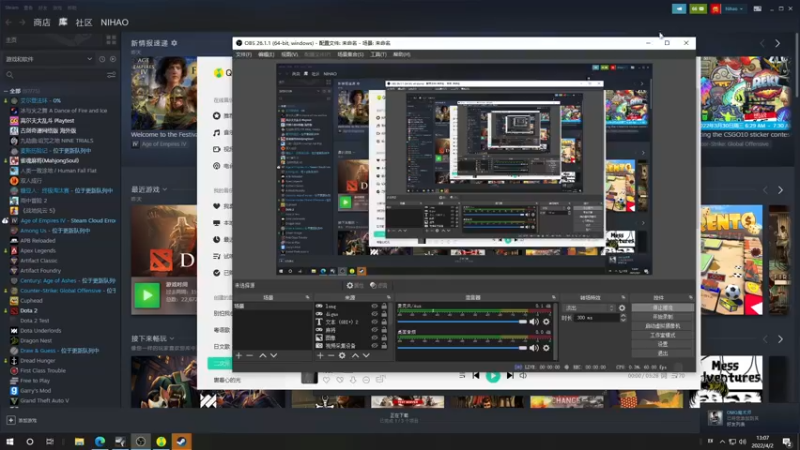Open Microsoft Edge from the taskbar
This screenshot has height=450, width=800.
pyautogui.click(x=99, y=441)
